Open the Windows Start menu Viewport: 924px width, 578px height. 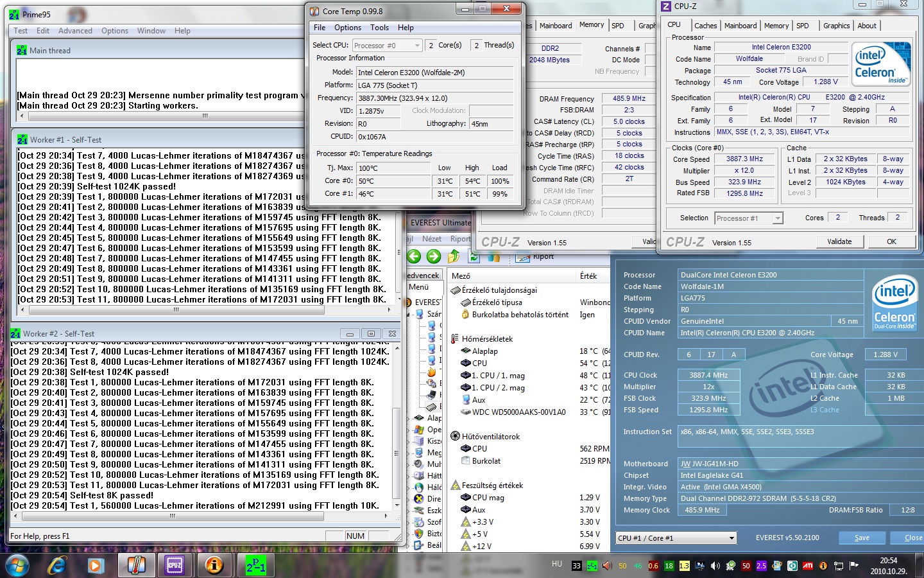[17, 565]
